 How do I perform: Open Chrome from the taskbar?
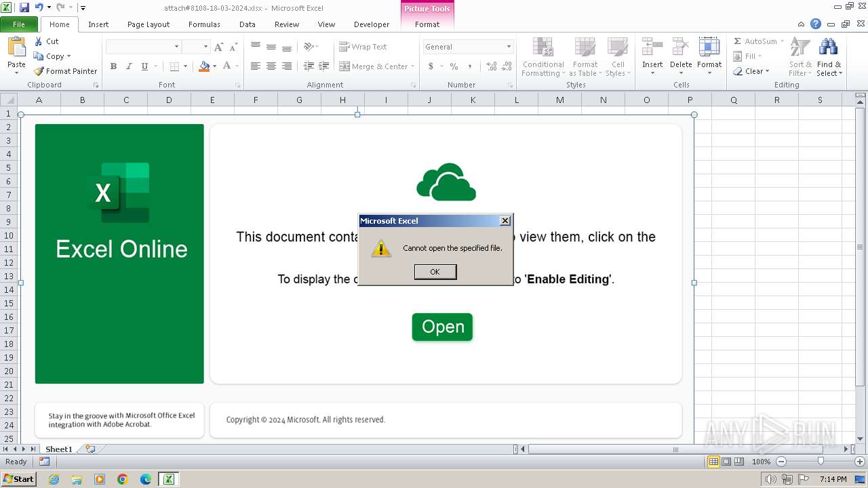[123, 479]
